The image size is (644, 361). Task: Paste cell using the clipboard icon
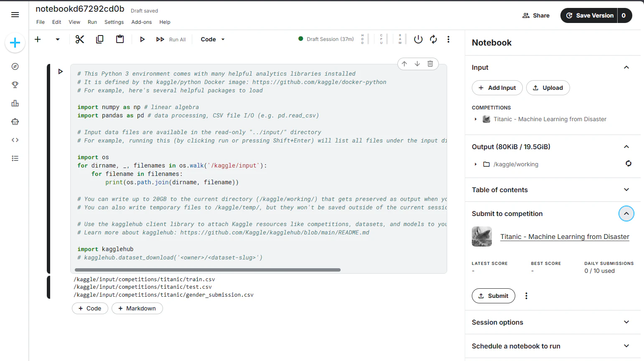pos(120,39)
